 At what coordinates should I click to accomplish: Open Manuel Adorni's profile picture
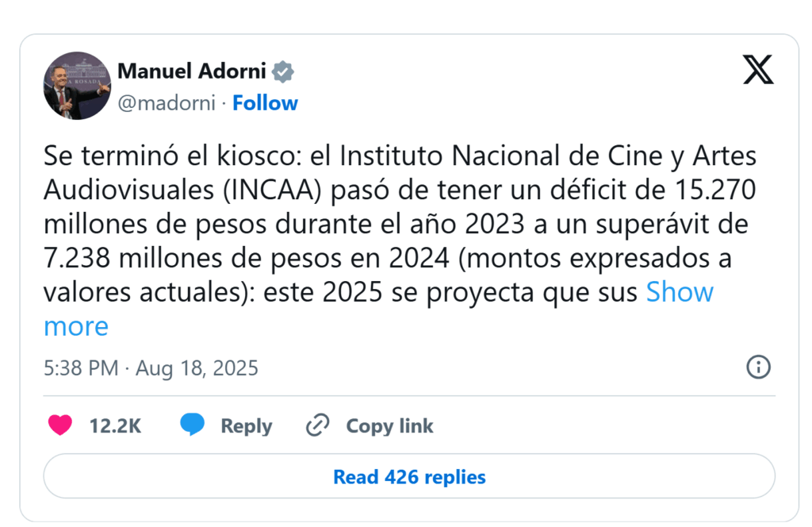coord(77,86)
